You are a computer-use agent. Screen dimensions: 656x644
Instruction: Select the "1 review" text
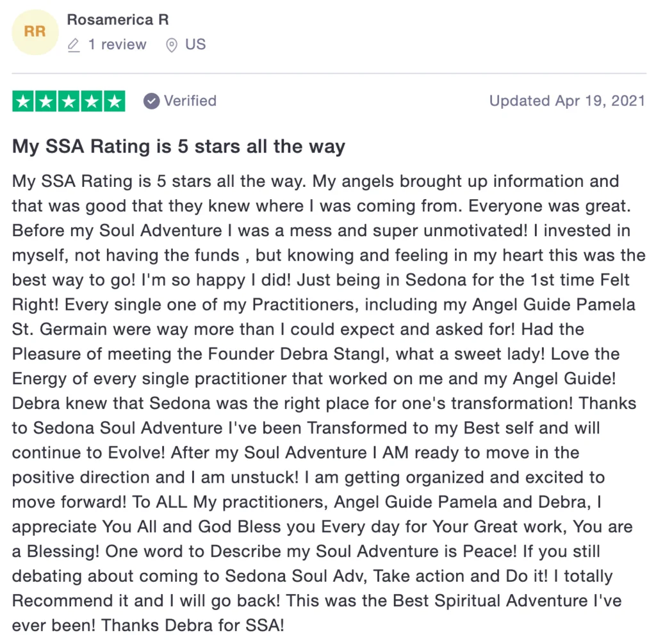point(117,45)
